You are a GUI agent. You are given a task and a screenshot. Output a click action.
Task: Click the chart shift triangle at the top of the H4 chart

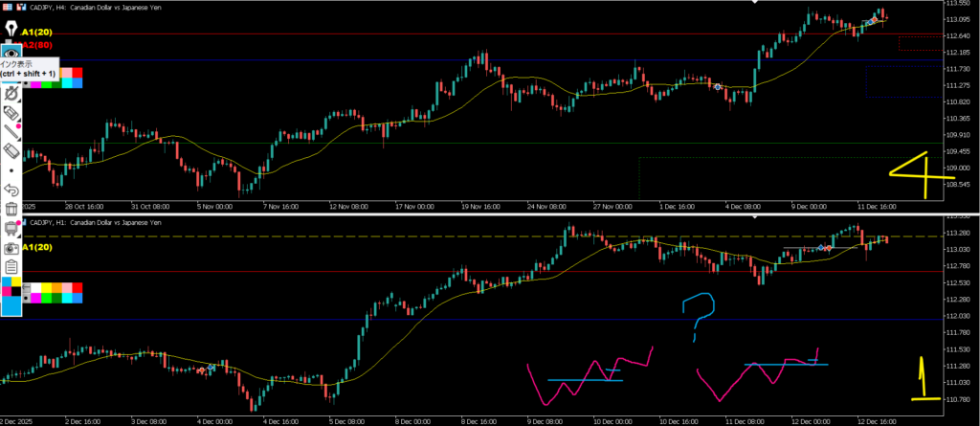756,3
